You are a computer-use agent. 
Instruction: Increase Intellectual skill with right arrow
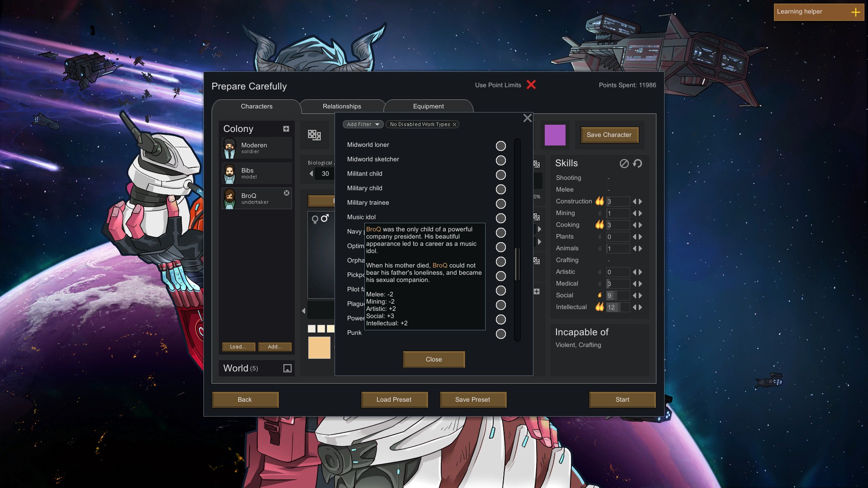(x=640, y=307)
